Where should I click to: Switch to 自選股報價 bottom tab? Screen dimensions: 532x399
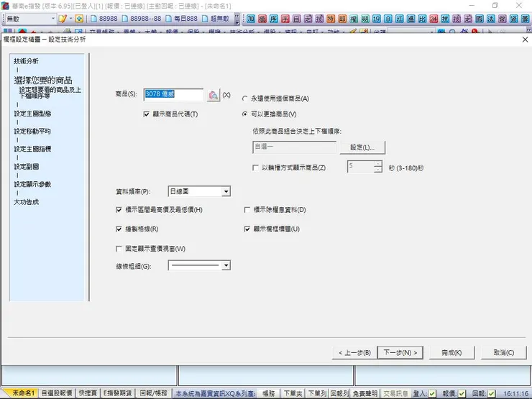pyautogui.click(x=57, y=393)
